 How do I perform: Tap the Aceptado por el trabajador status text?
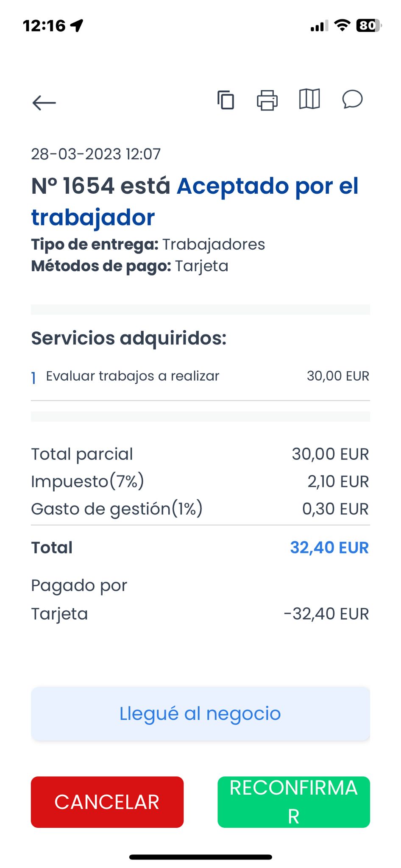coord(195,202)
